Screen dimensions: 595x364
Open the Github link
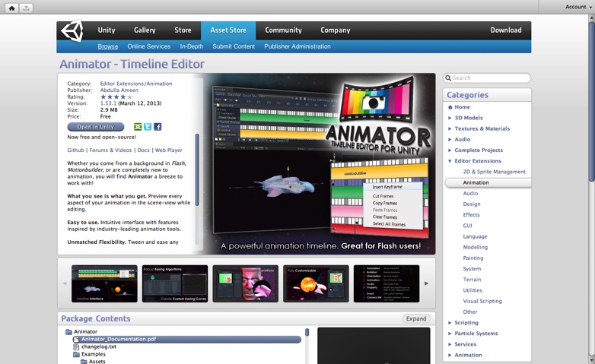coord(75,150)
